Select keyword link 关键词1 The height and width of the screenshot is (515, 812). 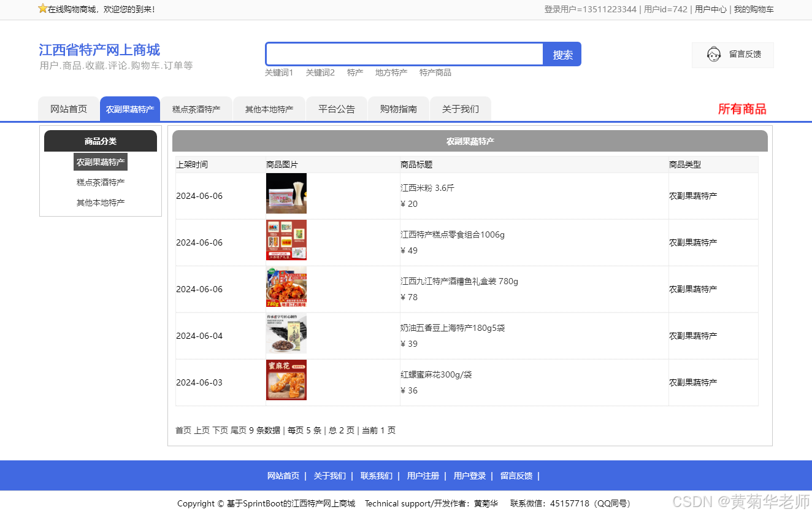tap(279, 72)
